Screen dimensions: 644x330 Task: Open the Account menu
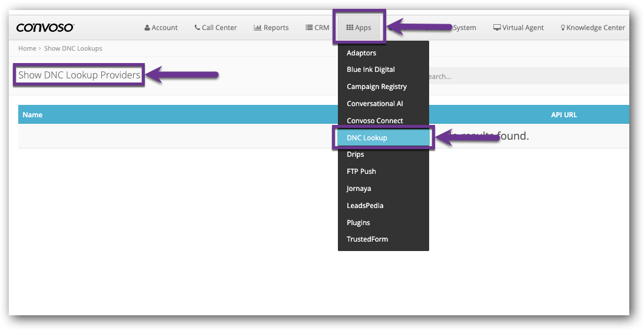coord(161,28)
